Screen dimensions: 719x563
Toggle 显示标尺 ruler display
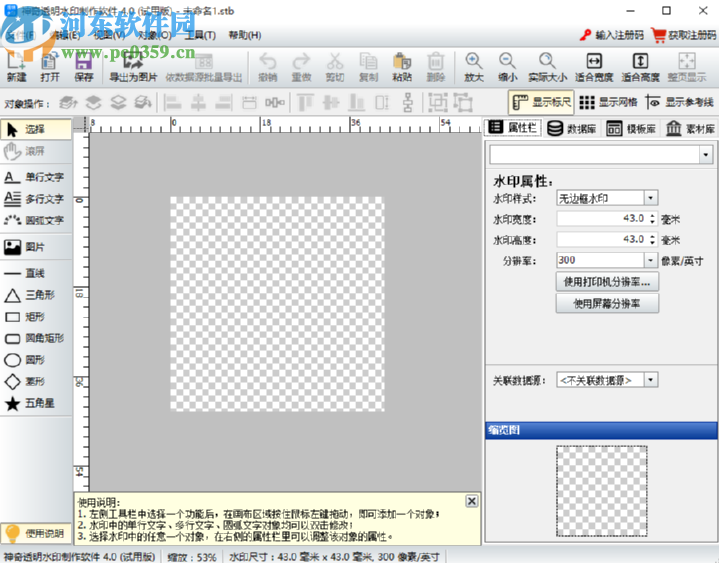point(541,102)
